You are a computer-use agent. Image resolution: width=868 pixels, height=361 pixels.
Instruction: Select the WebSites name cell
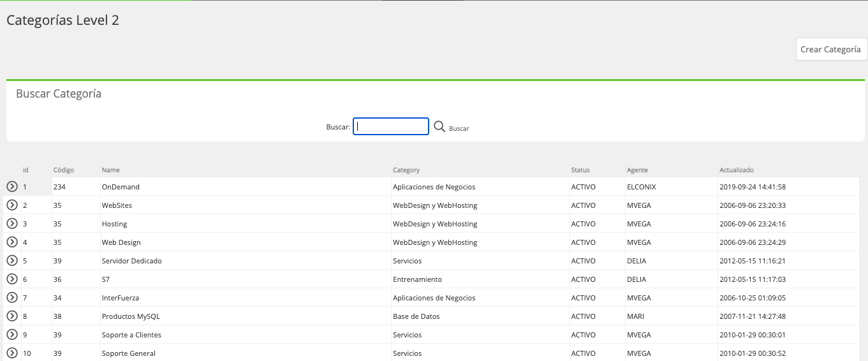[x=246, y=205]
